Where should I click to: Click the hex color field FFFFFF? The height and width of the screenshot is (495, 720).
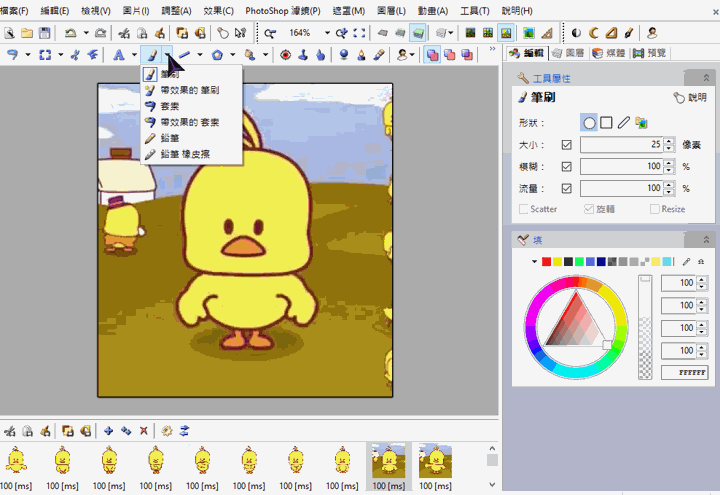[x=684, y=372]
